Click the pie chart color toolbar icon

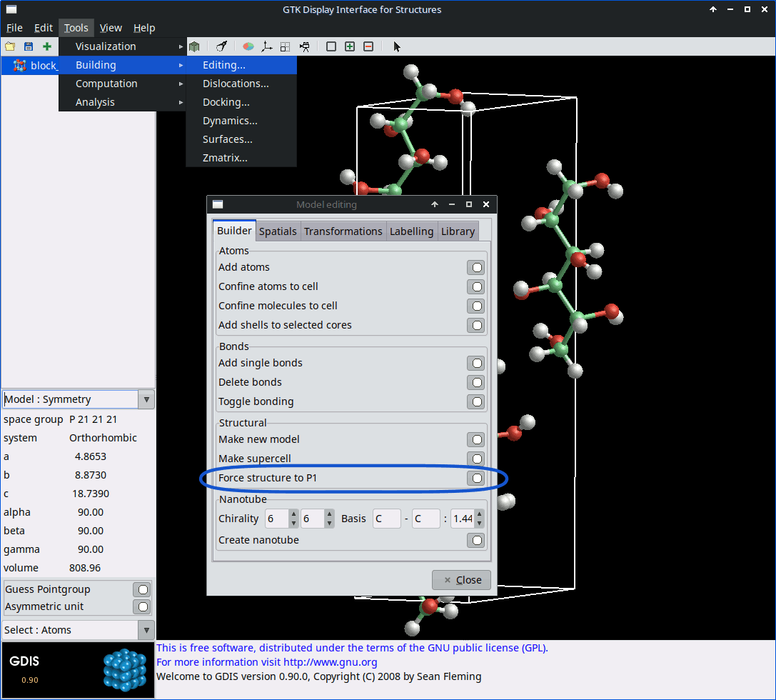248,46
